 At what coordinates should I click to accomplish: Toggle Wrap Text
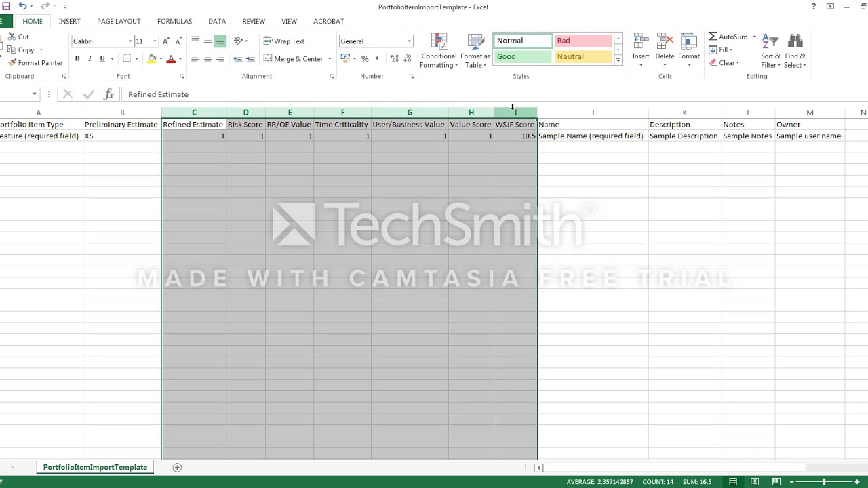pyautogui.click(x=284, y=41)
